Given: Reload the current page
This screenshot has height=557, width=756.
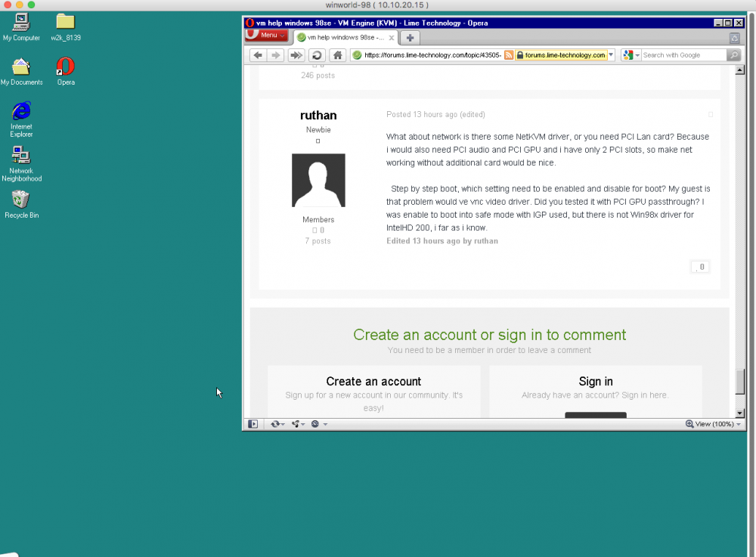Looking at the screenshot, I should [317, 55].
